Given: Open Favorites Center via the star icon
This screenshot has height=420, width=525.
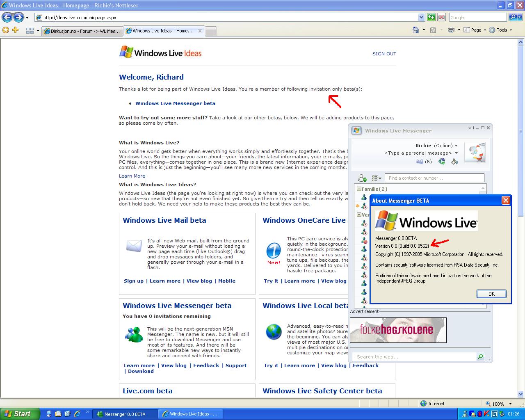Looking at the screenshot, I should tap(6, 30).
